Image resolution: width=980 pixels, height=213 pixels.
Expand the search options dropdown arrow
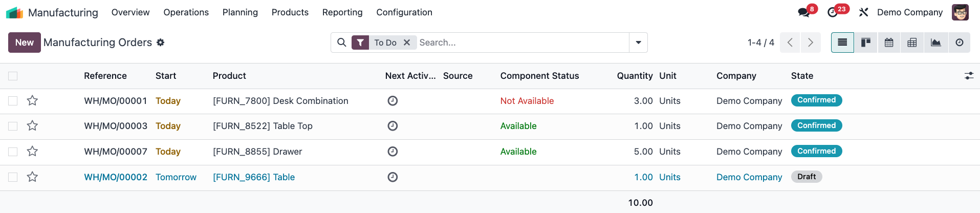638,42
